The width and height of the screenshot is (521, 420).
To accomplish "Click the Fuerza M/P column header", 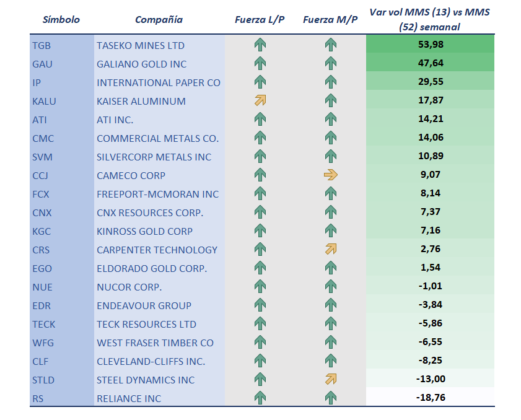I will pyautogui.click(x=330, y=20).
